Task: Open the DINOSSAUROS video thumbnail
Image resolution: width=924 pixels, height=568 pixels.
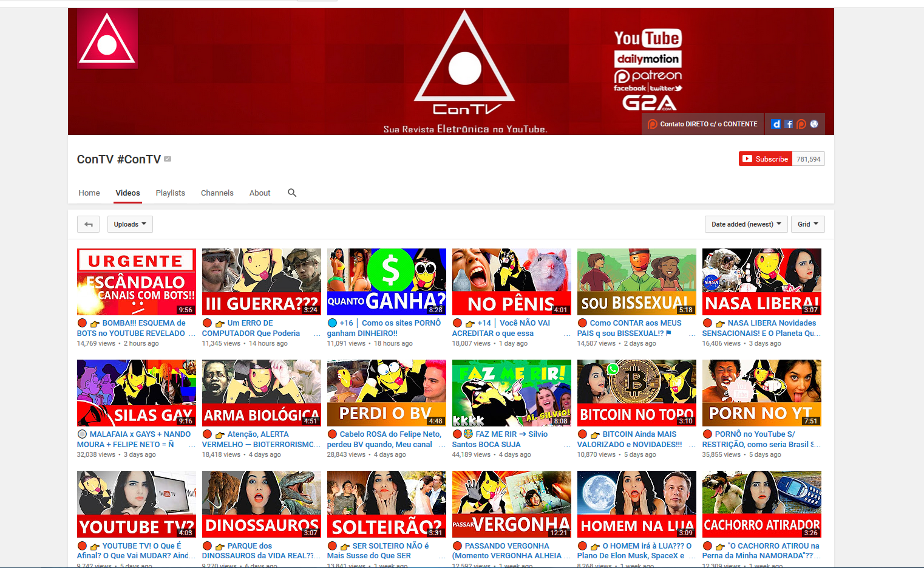Action: [261, 504]
